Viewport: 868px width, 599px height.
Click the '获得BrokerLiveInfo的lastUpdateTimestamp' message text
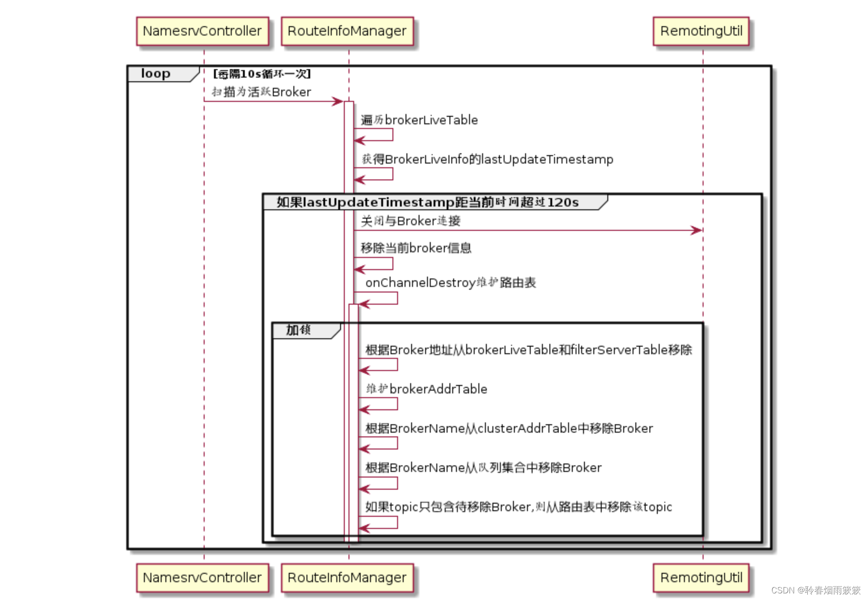(487, 159)
